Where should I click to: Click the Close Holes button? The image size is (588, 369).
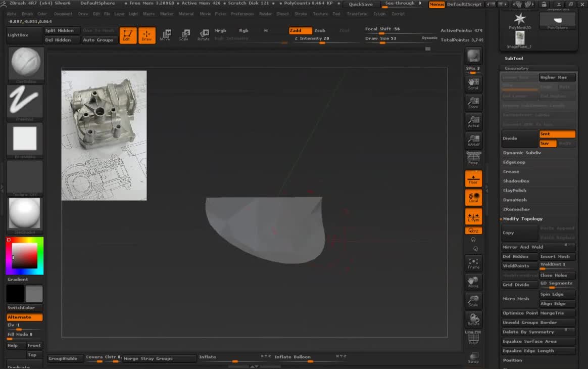tap(557, 275)
